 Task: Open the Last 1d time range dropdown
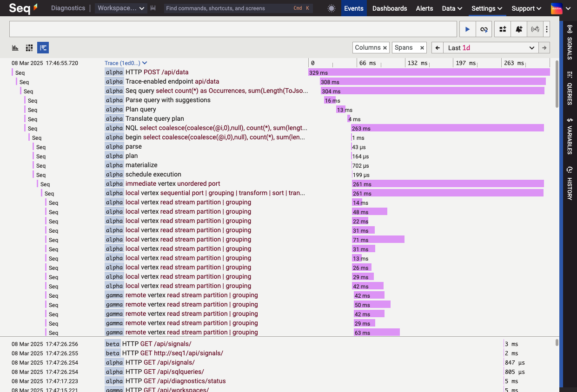tap(491, 48)
